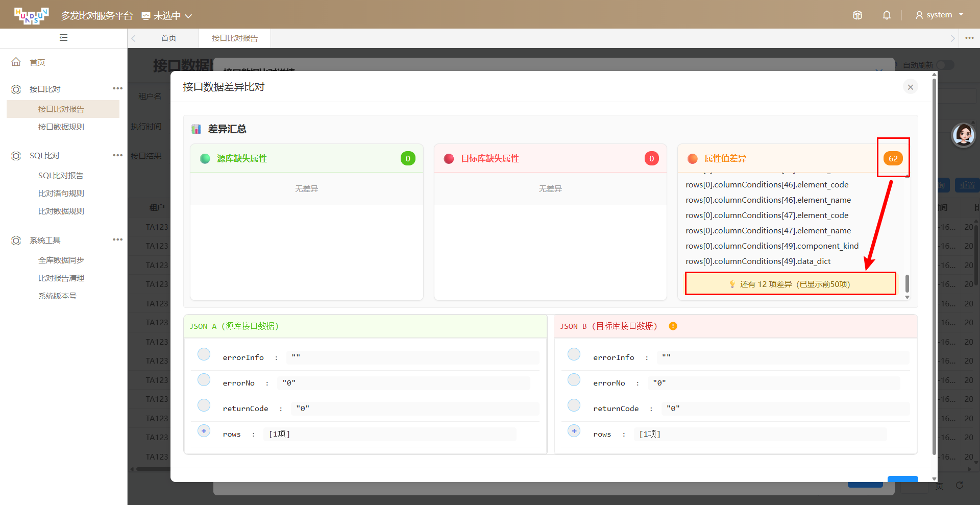Select returnCode circle in JSON A
Screen dimensions: 980x505
tap(204, 405)
